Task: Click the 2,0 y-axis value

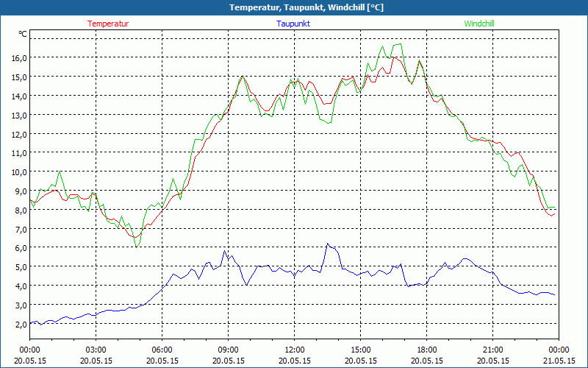Action: click(x=21, y=324)
